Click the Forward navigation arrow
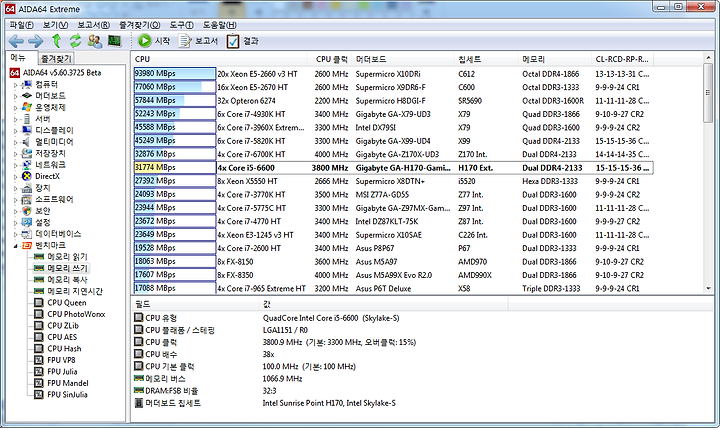The height and width of the screenshot is (428, 720). pyautogui.click(x=36, y=41)
